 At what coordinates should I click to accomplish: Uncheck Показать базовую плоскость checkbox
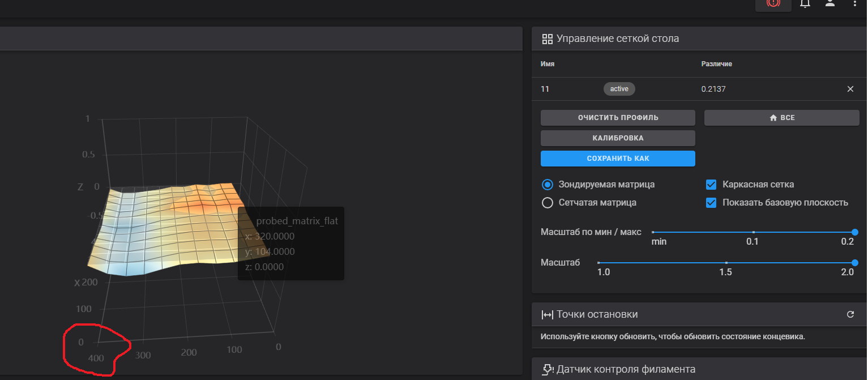[711, 203]
